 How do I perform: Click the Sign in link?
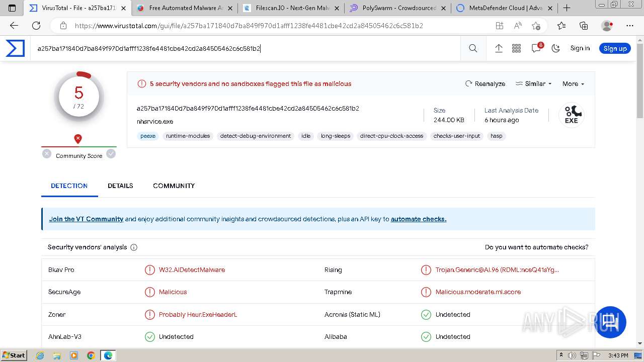pos(580,48)
